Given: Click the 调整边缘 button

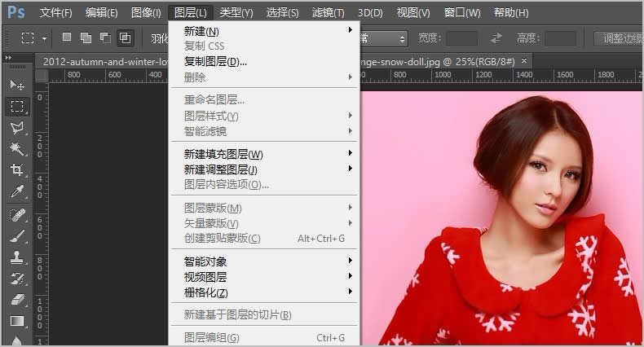Looking at the screenshot, I should coord(620,38).
